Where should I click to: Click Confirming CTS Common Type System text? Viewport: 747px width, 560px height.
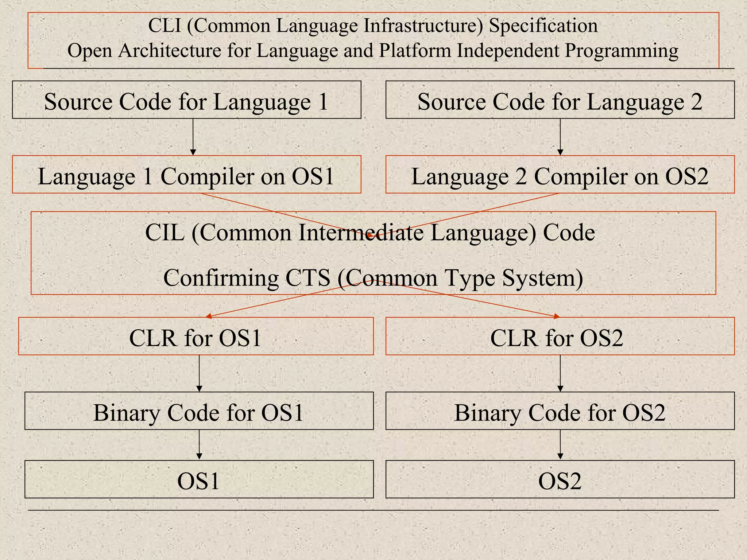point(373,278)
